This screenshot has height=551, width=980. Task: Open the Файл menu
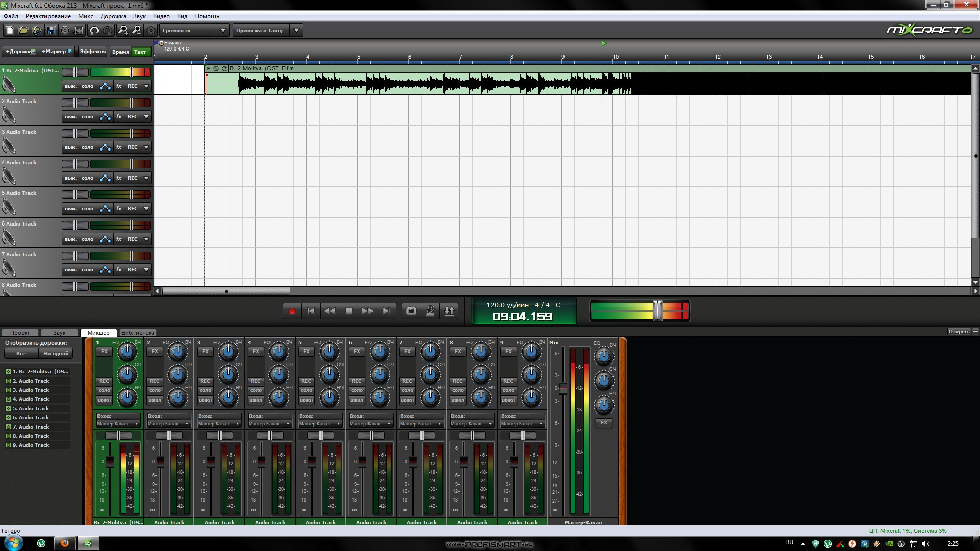point(11,16)
